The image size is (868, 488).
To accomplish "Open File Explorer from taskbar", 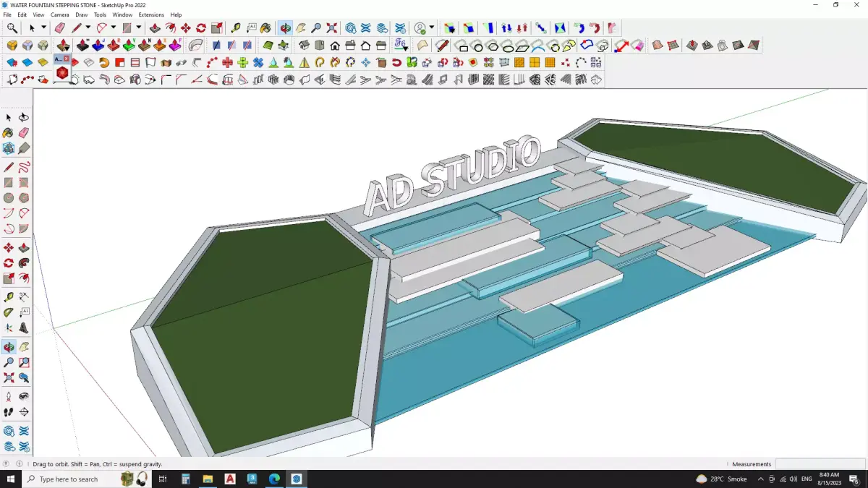I will [208, 479].
